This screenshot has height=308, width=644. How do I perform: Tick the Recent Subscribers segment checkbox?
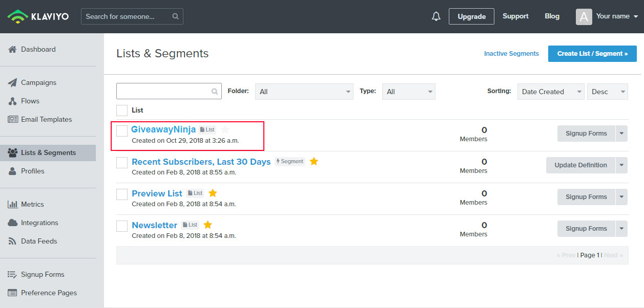[122, 163]
